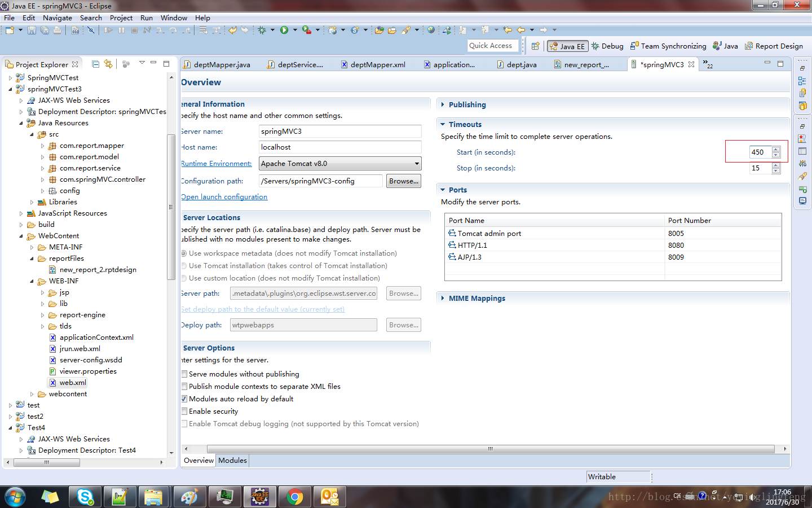This screenshot has width=812, height=508.
Task: Click the Project Explorer vertical scrollbar
Action: 171,207
